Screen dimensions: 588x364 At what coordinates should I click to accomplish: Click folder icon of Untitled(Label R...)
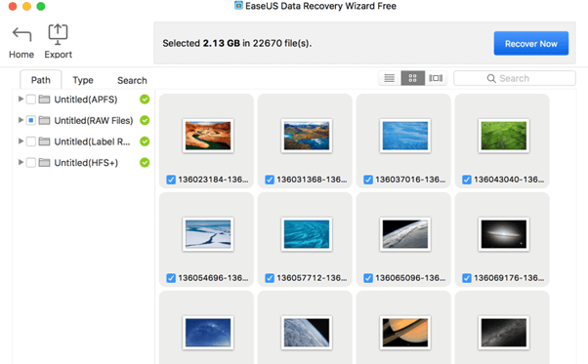point(44,142)
